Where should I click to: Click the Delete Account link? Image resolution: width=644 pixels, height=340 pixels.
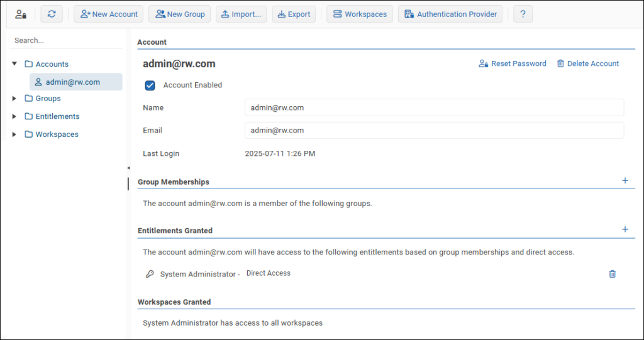587,63
